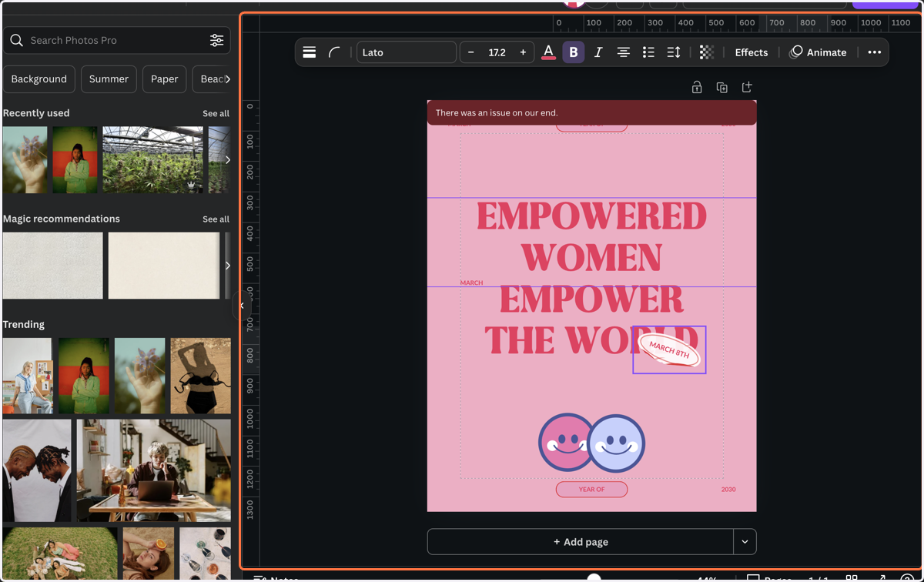Open the corner rounding tool
The image size is (924, 582).
(x=334, y=52)
